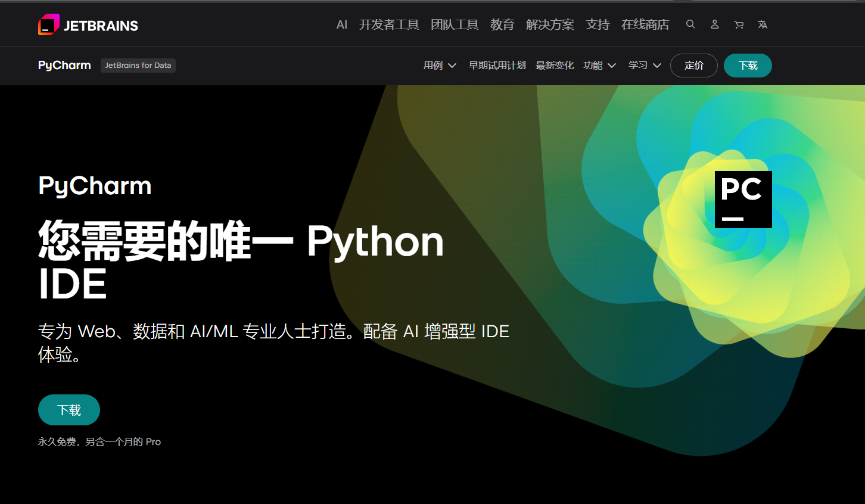The width and height of the screenshot is (865, 504).
Task: Open the 最新变化 link
Action: [555, 66]
